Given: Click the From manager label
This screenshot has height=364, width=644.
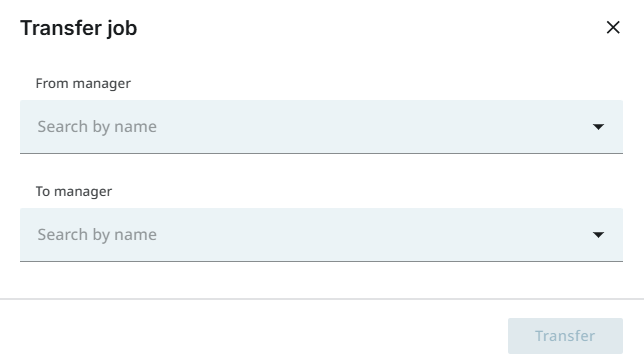Looking at the screenshot, I should (83, 83).
